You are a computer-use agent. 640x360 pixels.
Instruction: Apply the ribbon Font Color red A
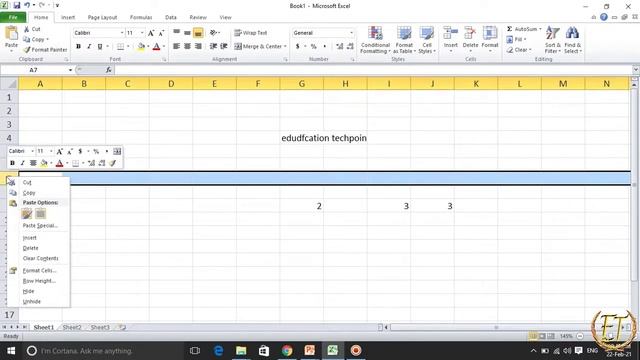tap(156, 47)
